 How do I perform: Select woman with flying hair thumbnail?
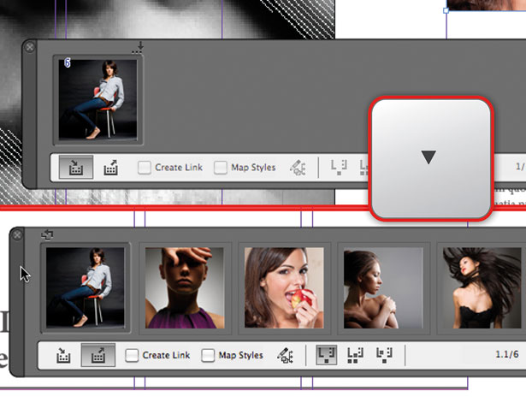click(x=482, y=287)
